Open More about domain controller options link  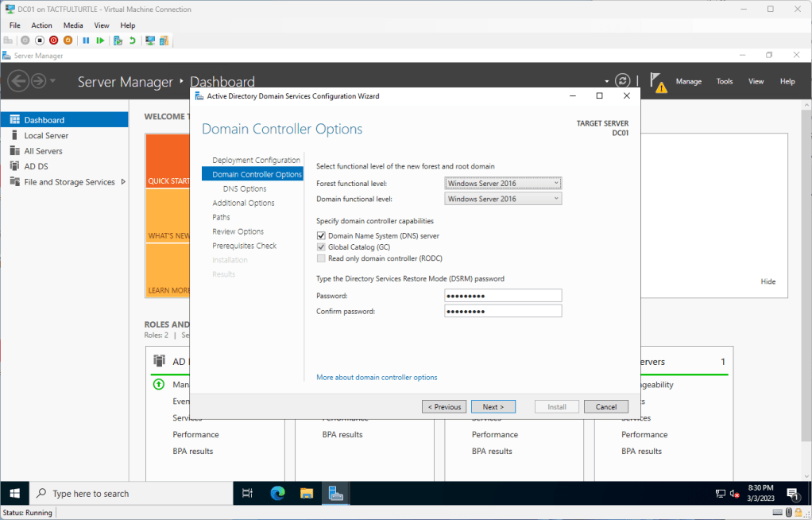tap(377, 378)
